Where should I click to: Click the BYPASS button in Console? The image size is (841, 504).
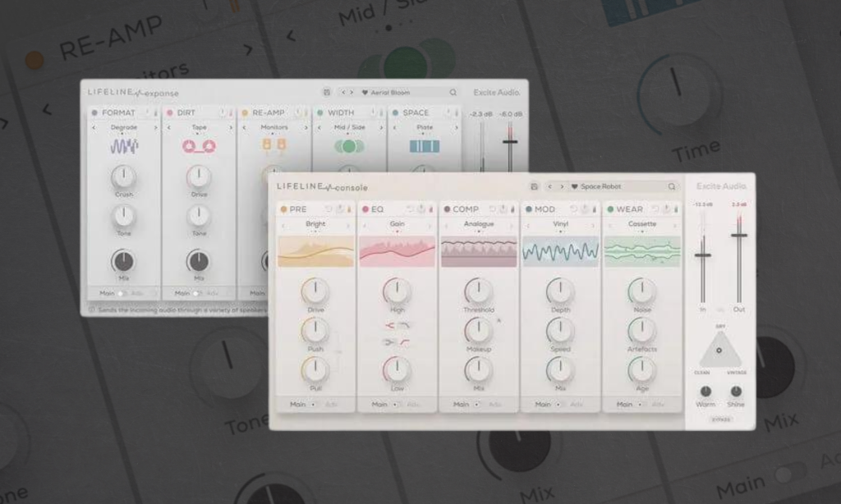tap(720, 419)
